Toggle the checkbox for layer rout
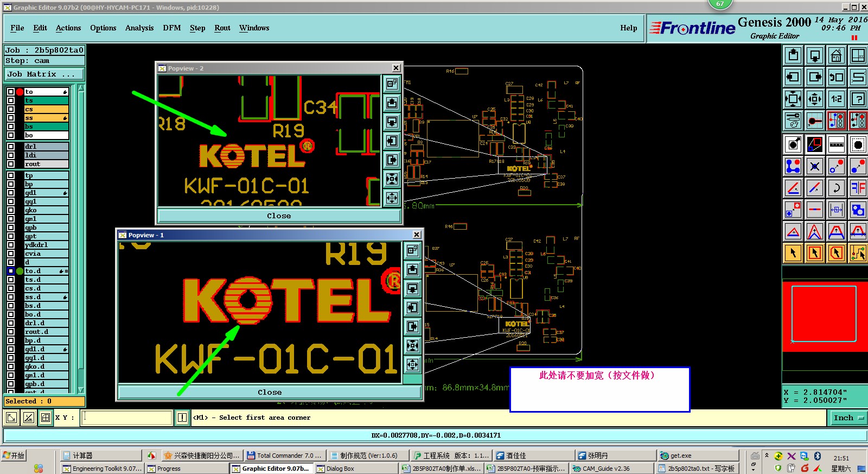Viewport: 868px width, 474px height. click(11, 164)
